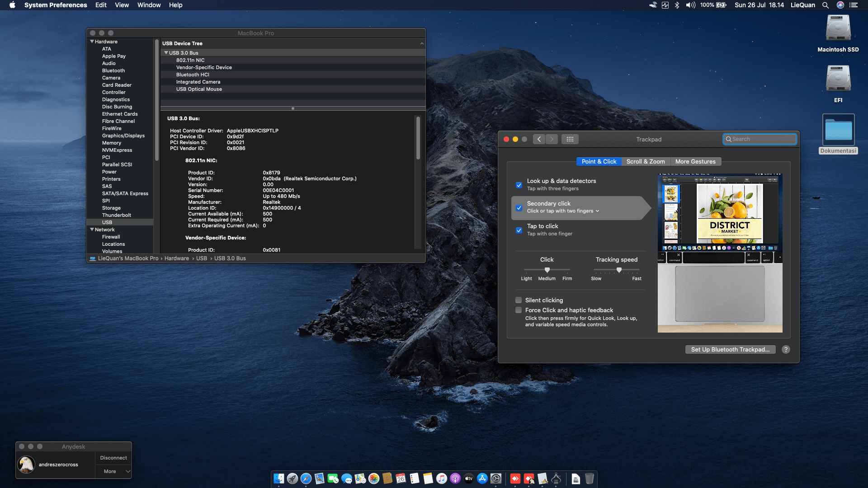This screenshot has width=868, height=488.
Task: Launch Safari from the dock
Action: point(306,479)
